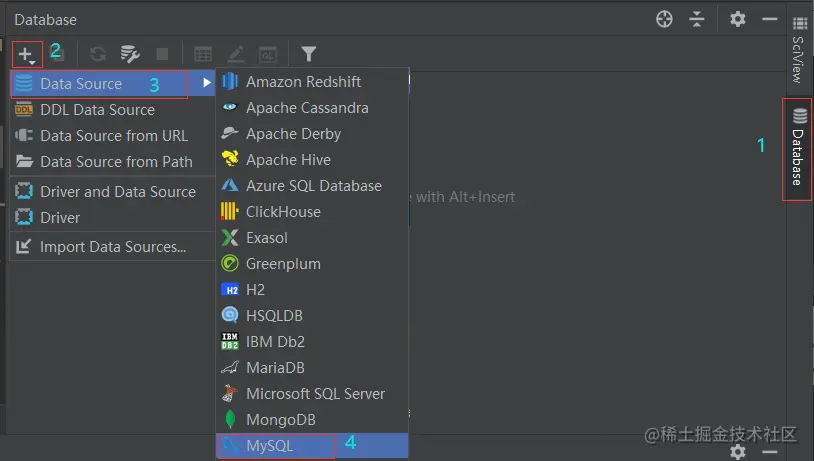Click Import Data Sources... option
The height and width of the screenshot is (461, 814).
click(112, 247)
